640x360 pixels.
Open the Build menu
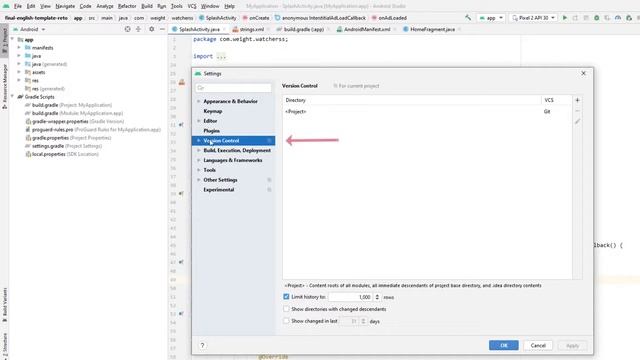(147, 6)
